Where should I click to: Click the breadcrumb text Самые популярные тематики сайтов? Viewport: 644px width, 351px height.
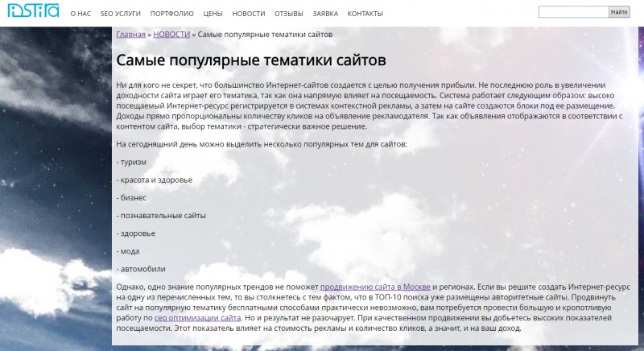266,35
